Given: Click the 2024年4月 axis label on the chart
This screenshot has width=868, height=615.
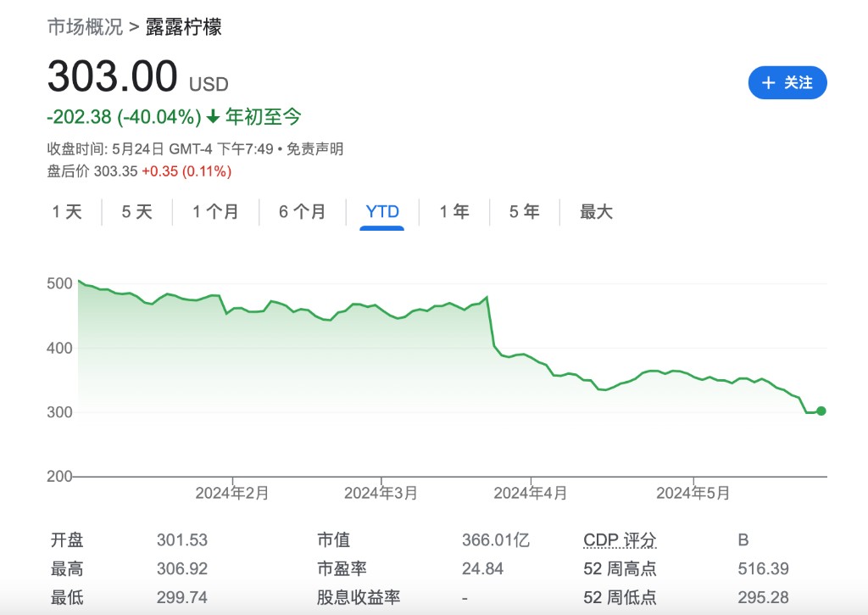Looking at the screenshot, I should [x=530, y=493].
